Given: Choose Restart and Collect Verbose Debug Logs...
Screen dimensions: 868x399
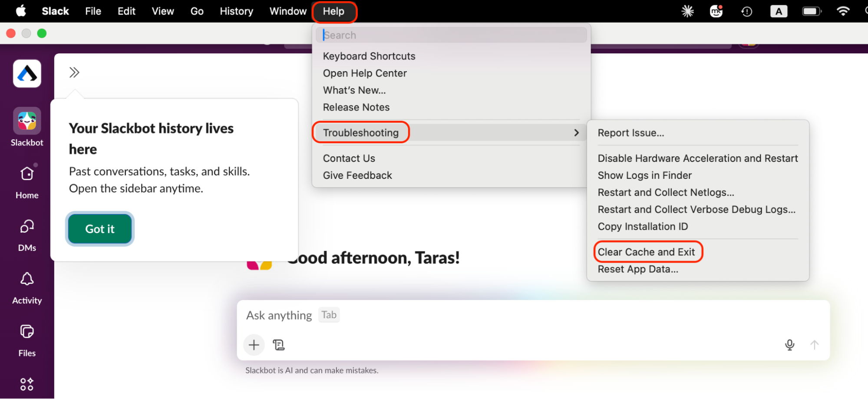Looking at the screenshot, I should [x=697, y=209].
